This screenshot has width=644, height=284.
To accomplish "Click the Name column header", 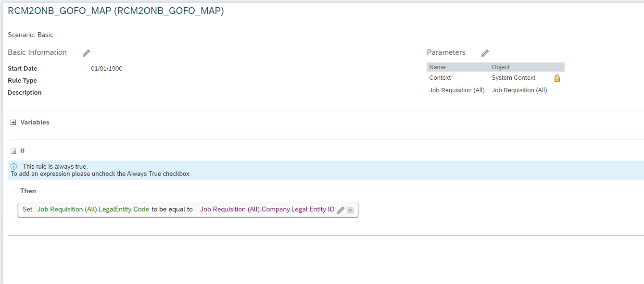I will 437,67.
